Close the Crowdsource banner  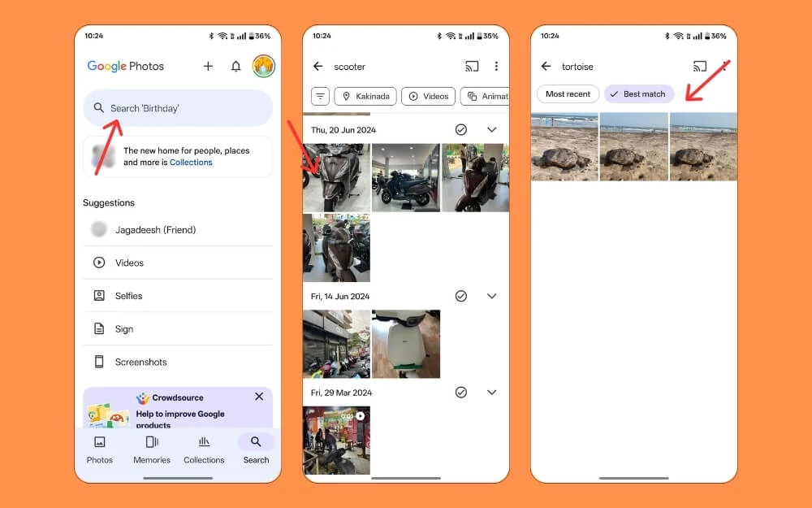click(x=259, y=397)
